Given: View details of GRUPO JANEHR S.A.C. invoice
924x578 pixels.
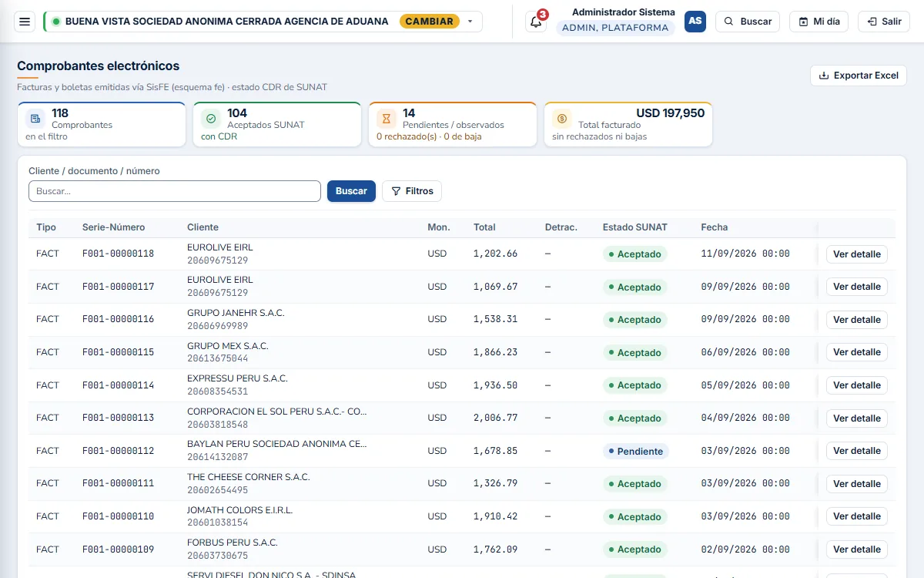Looking at the screenshot, I should [x=857, y=320].
